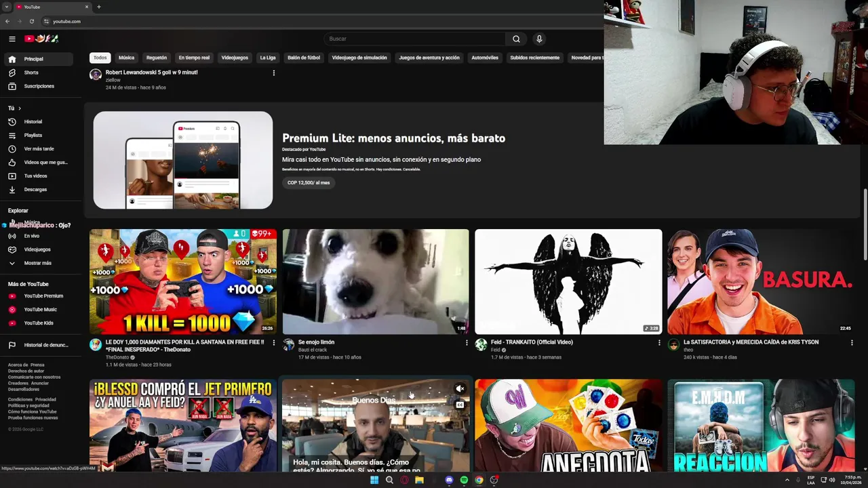Open the white dog video thumbnail
868x488 pixels.
pyautogui.click(x=376, y=281)
